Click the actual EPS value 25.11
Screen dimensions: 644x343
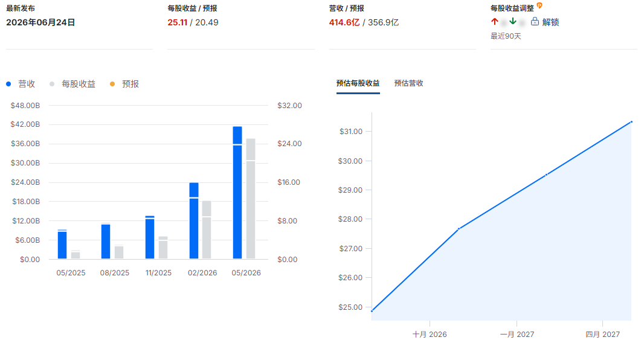click(x=178, y=22)
